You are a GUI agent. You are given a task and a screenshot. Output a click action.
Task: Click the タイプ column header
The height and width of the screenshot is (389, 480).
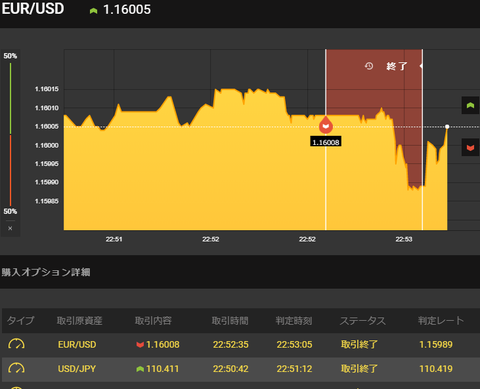[x=21, y=321]
